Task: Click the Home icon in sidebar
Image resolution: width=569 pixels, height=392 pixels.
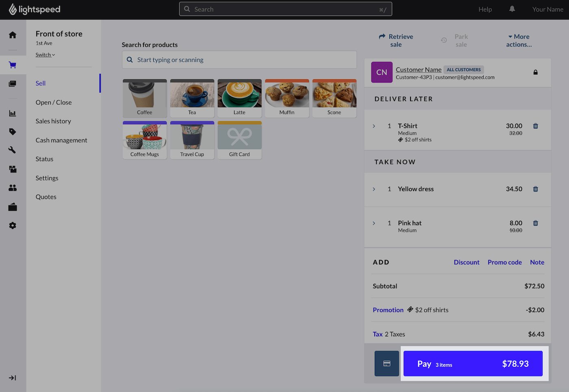Action: 13,35
